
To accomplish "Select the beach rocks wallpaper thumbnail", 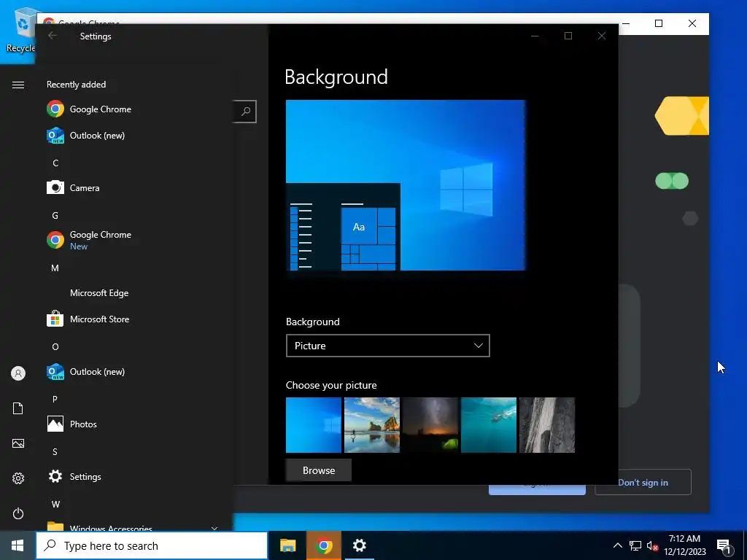I will (371, 425).
